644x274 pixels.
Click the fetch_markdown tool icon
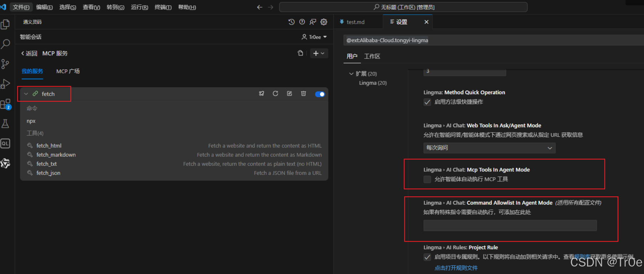pyautogui.click(x=30, y=155)
